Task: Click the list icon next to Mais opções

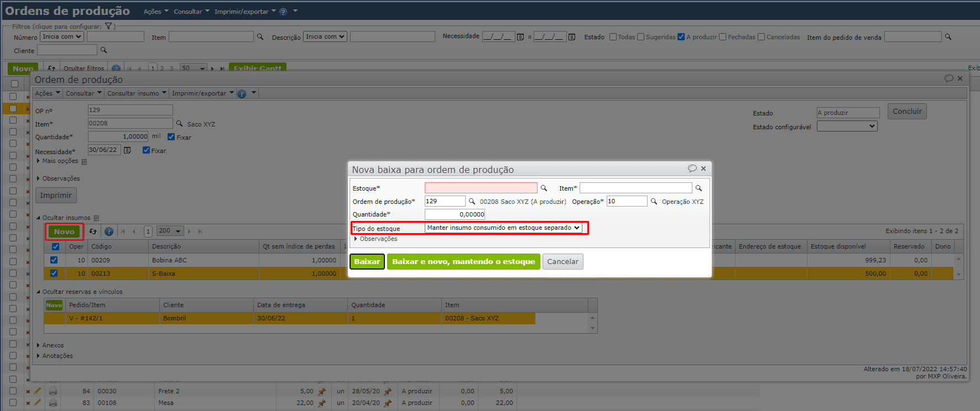Action: click(x=84, y=162)
